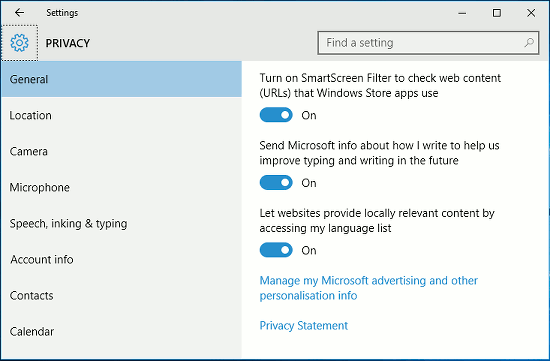Screen dimensions: 550x361
Task: Turn off the SmartScreen Filter toggle
Action: click(276, 115)
